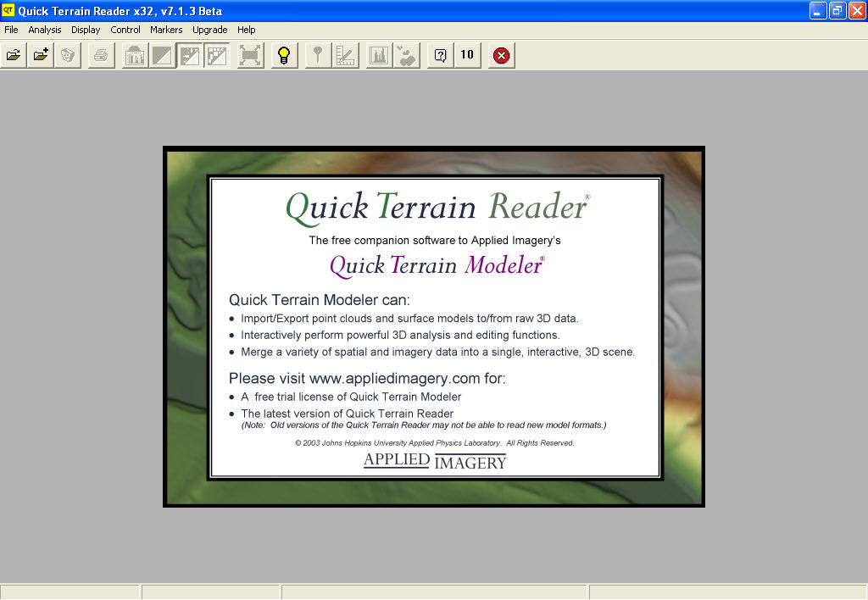Click the question mark help icon
This screenshot has height=600, width=868.
(438, 54)
